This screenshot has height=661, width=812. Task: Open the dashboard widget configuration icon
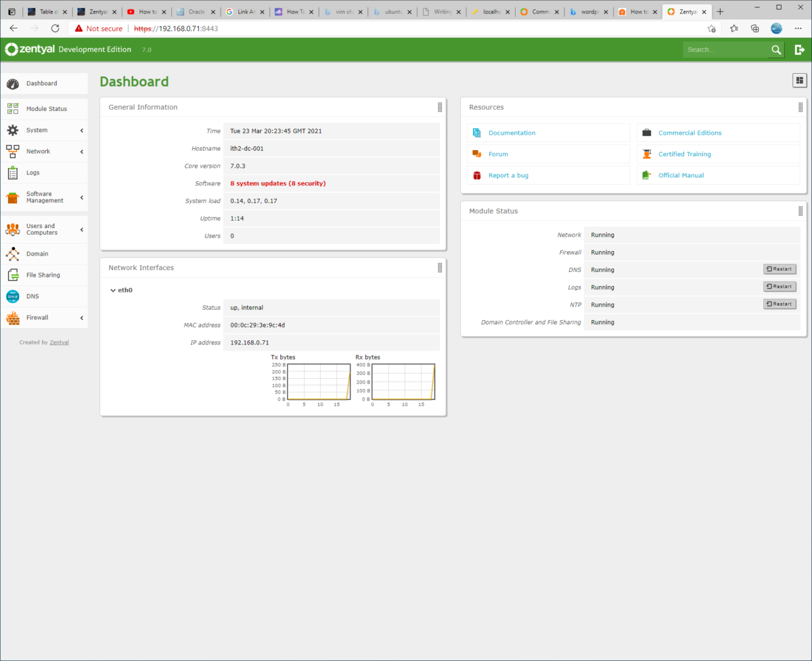[x=799, y=80]
